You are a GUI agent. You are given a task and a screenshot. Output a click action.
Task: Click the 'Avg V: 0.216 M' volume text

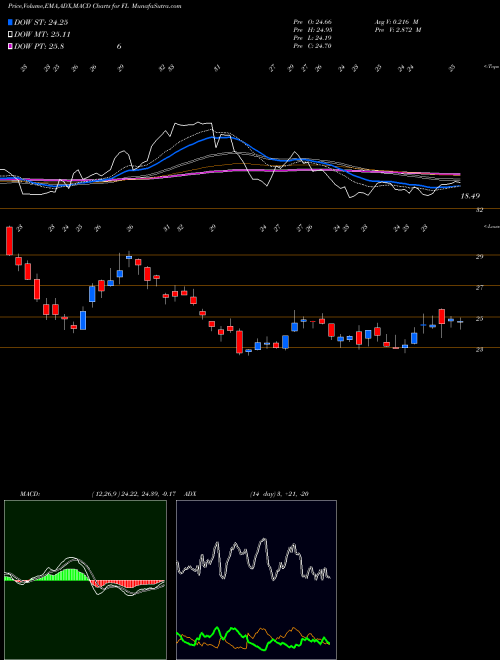point(396,22)
